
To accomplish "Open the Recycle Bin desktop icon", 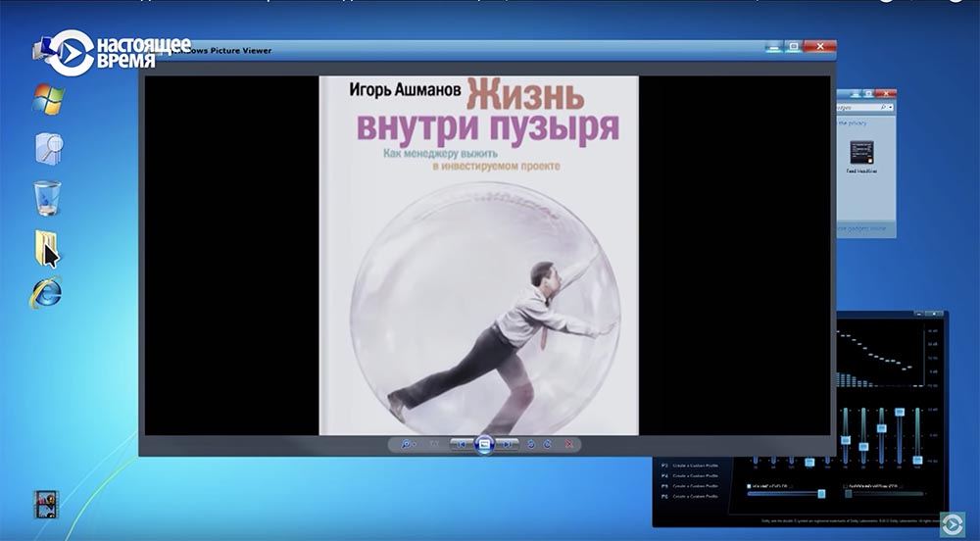I will [47, 198].
